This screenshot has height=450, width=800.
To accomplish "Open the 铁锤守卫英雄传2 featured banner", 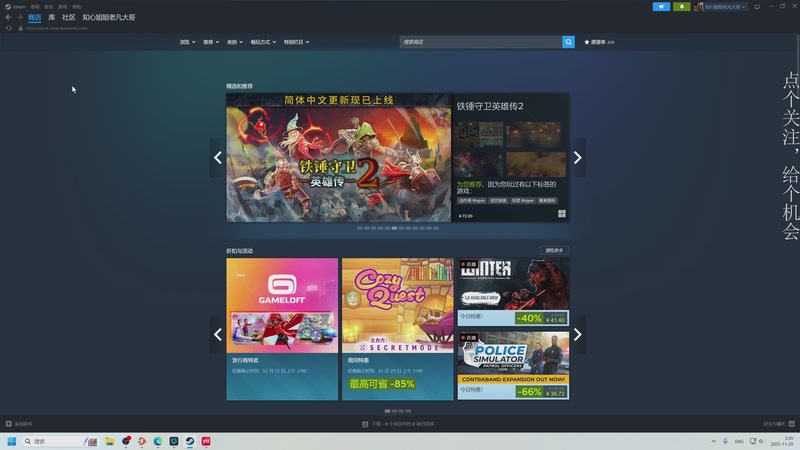I will click(x=339, y=158).
